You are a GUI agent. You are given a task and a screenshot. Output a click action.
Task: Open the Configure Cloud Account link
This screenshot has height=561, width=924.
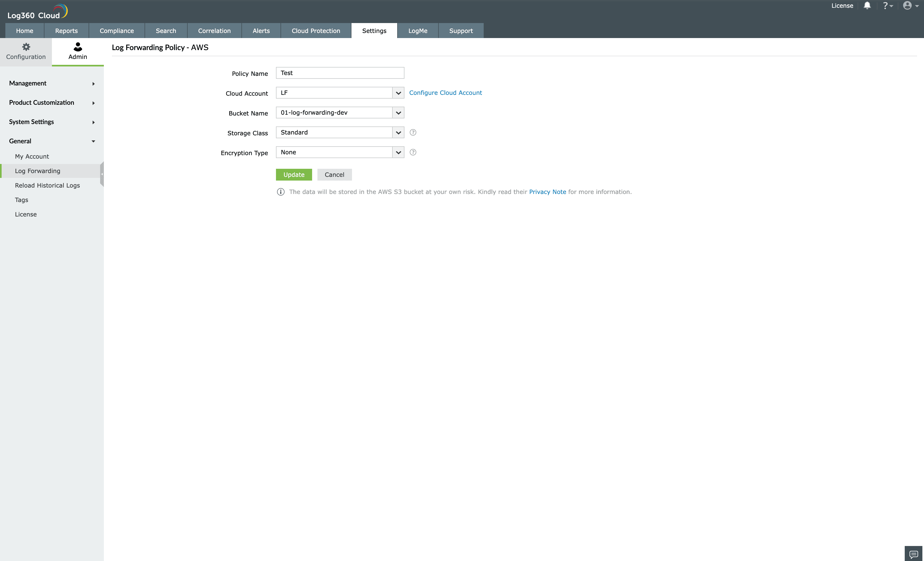click(446, 92)
